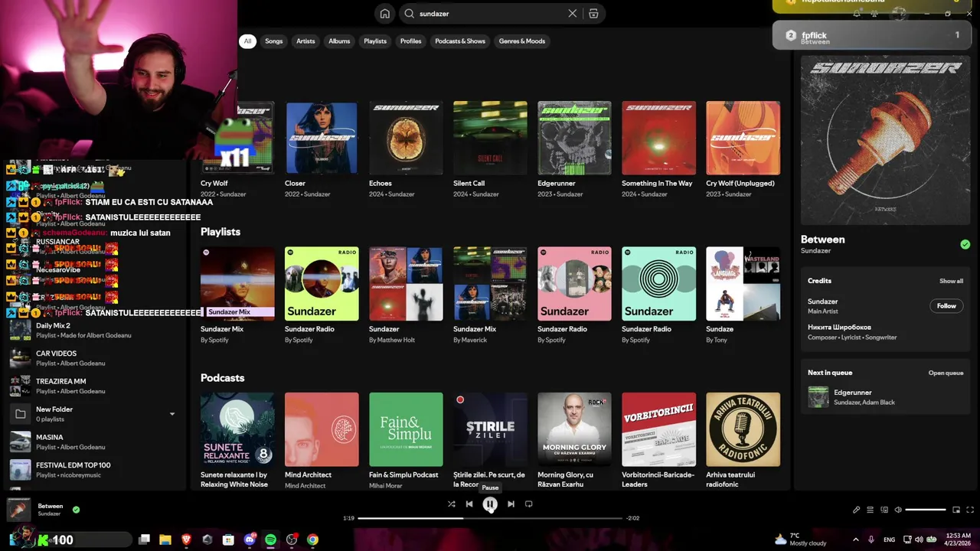Switch to the Songs filter
Viewport: 980px width, 551px height.
point(274,41)
